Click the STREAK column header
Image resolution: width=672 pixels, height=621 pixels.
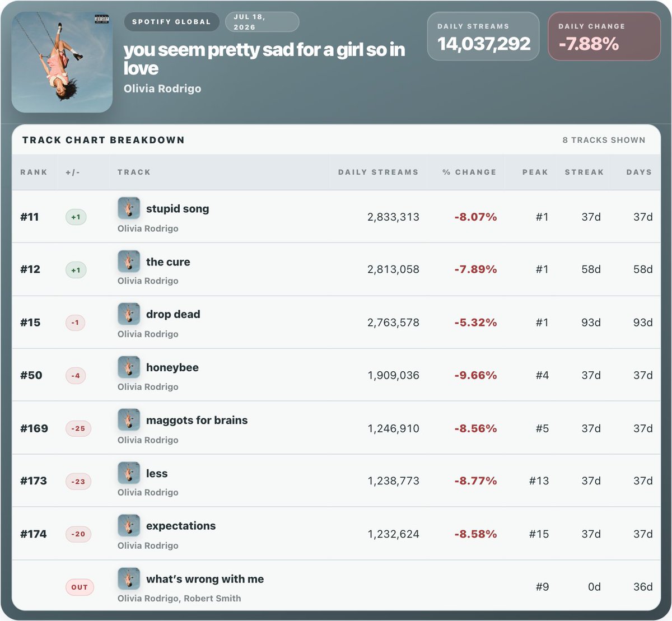point(584,172)
